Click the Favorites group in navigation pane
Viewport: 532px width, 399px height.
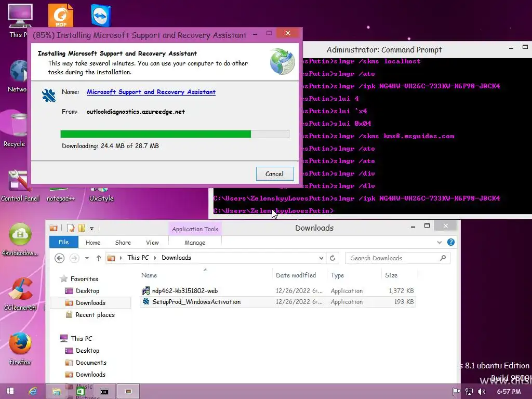coord(84,279)
